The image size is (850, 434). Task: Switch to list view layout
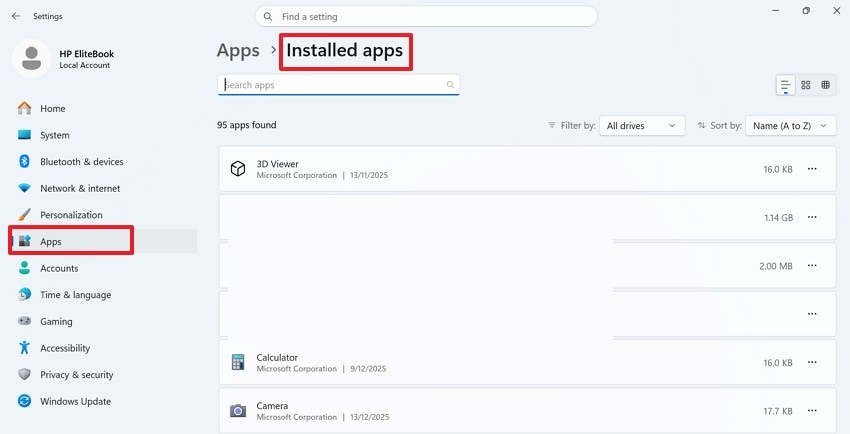[785, 85]
